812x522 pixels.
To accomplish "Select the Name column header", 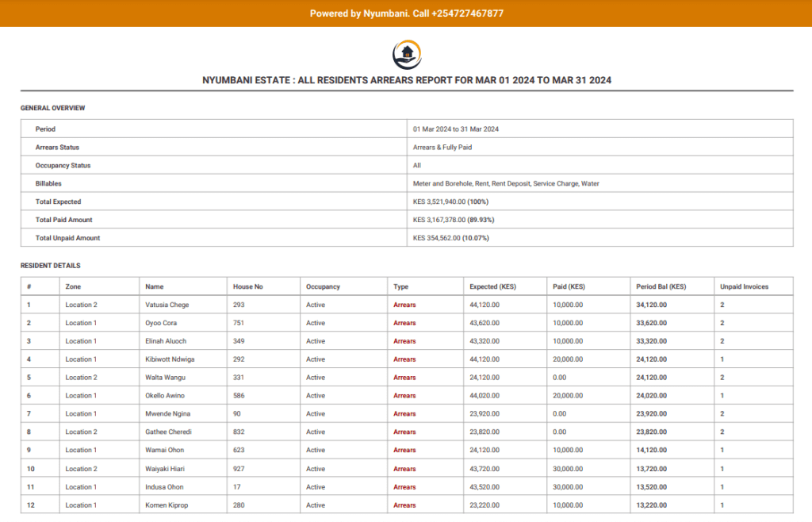I will click(x=155, y=286).
